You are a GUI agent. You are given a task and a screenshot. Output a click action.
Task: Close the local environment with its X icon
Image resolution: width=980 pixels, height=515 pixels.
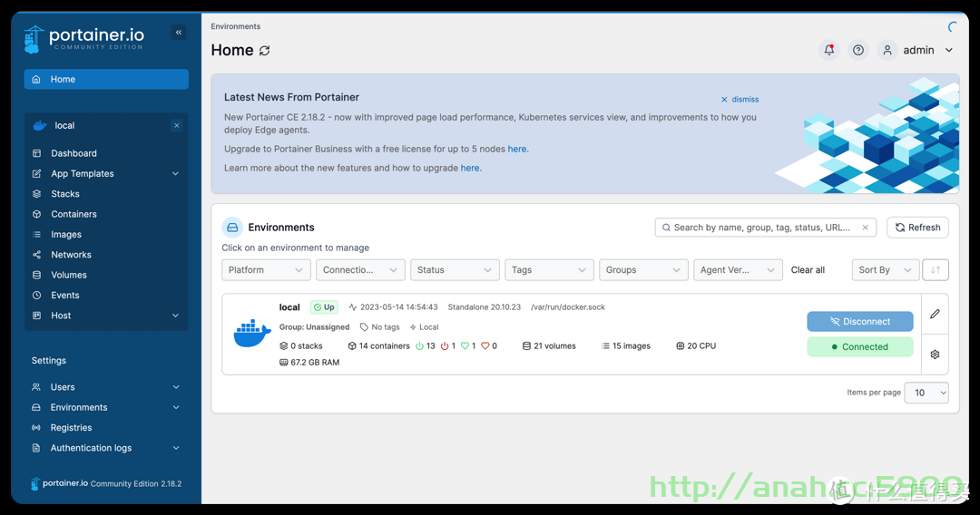(x=177, y=125)
